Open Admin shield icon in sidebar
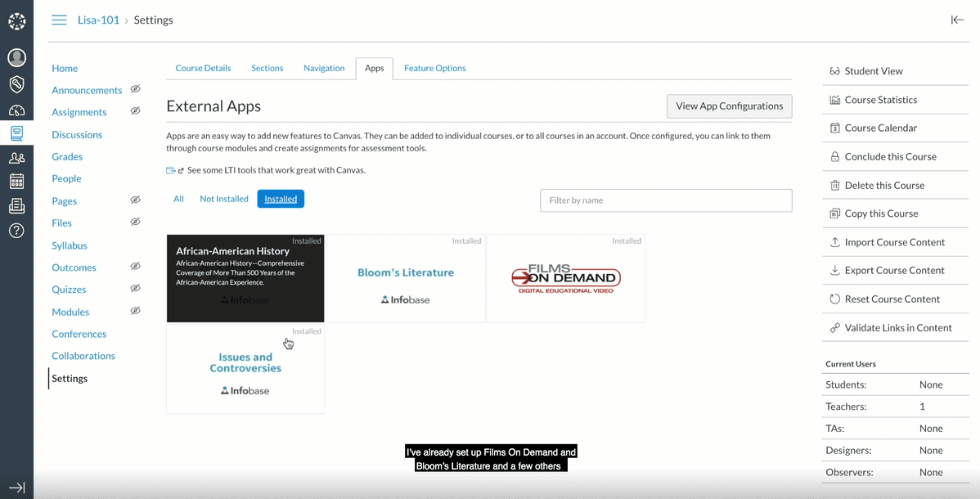 point(17,83)
